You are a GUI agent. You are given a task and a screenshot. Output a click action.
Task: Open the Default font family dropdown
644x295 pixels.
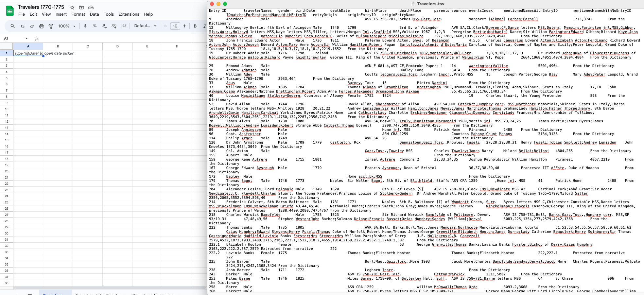click(145, 26)
